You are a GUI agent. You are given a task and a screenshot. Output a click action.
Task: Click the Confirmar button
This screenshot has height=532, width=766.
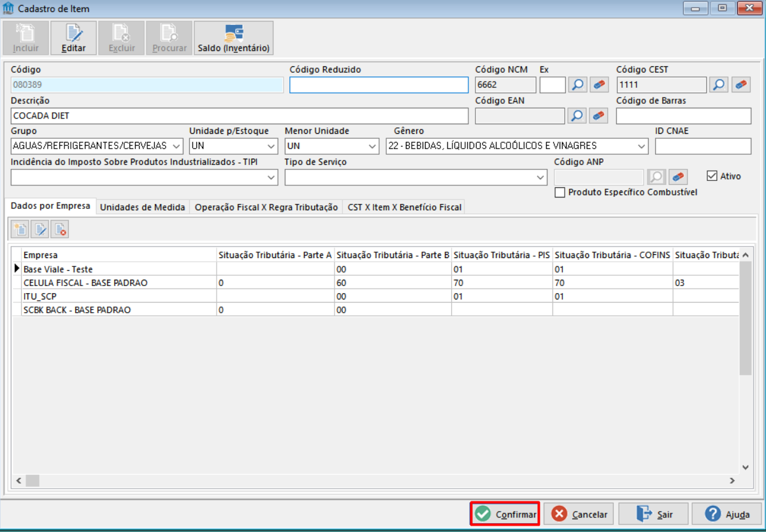[505, 514]
